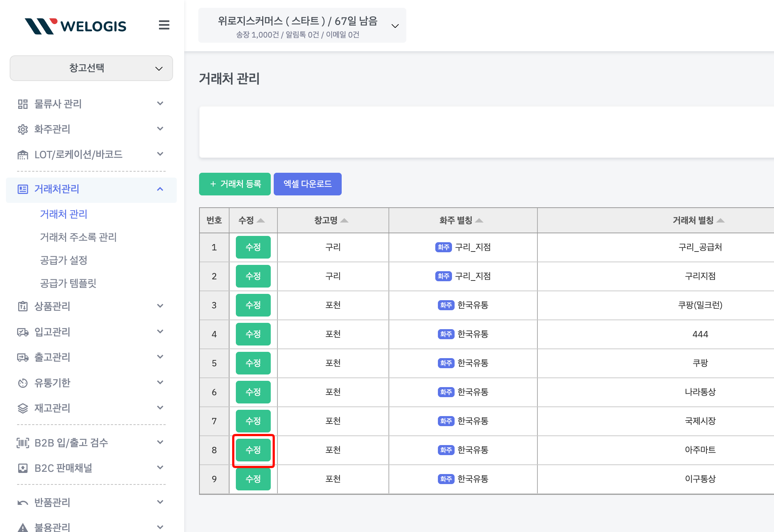774x532 pixels.
Task: Sort by 거래처 별칭 column arrow
Action: [721, 221]
